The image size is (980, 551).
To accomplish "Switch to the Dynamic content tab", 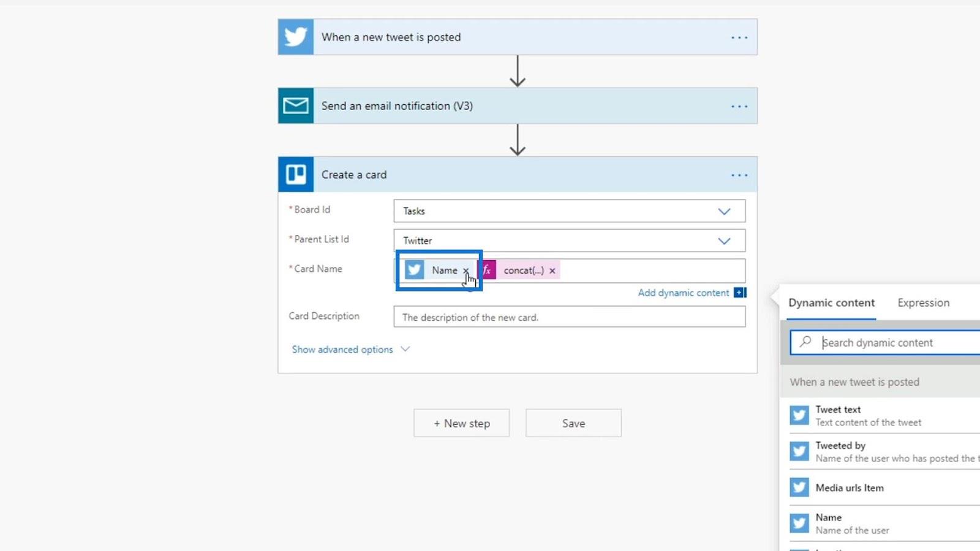I will pyautogui.click(x=831, y=302).
